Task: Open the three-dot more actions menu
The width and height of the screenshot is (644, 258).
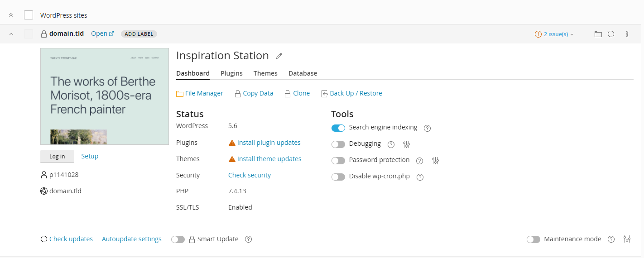Action: point(627,34)
